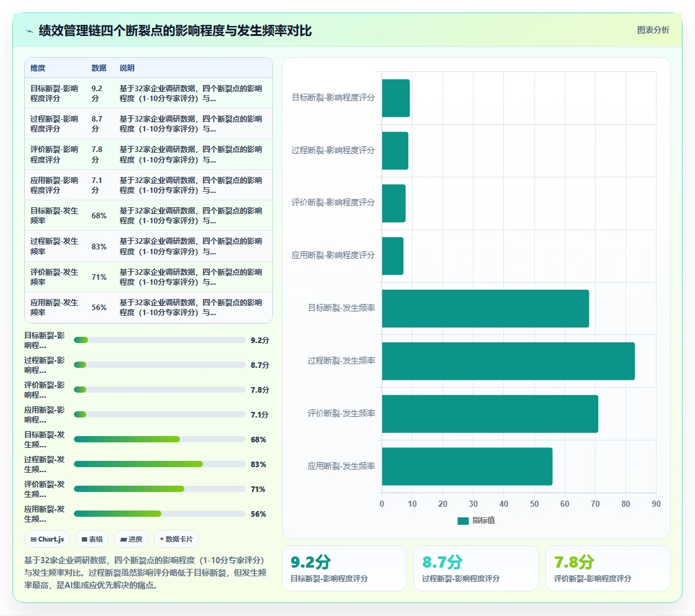Click the 56% progress bar

(x=159, y=514)
